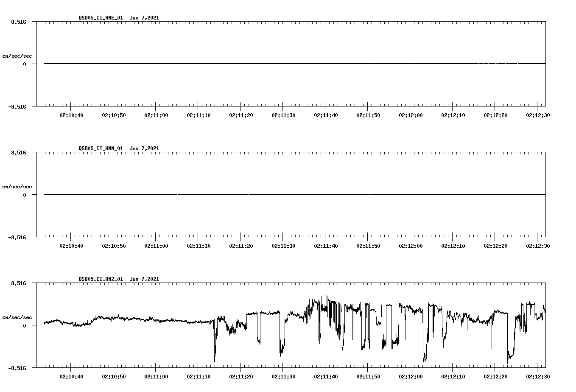Screen dimensions: 576x392
Task: Click the HNN plot's Jun 7,2021 date
Action: pyautogui.click(x=145, y=148)
